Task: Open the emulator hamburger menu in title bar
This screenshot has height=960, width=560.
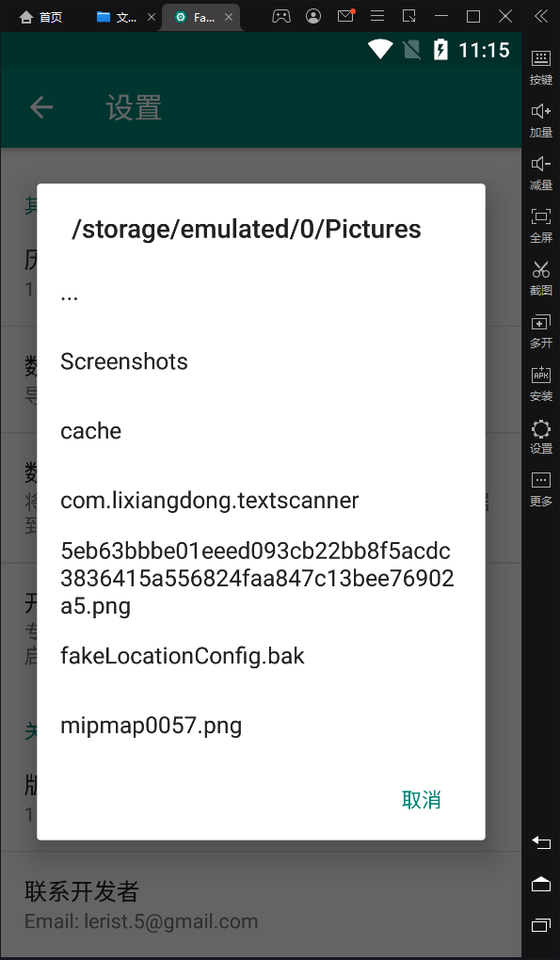Action: click(377, 16)
